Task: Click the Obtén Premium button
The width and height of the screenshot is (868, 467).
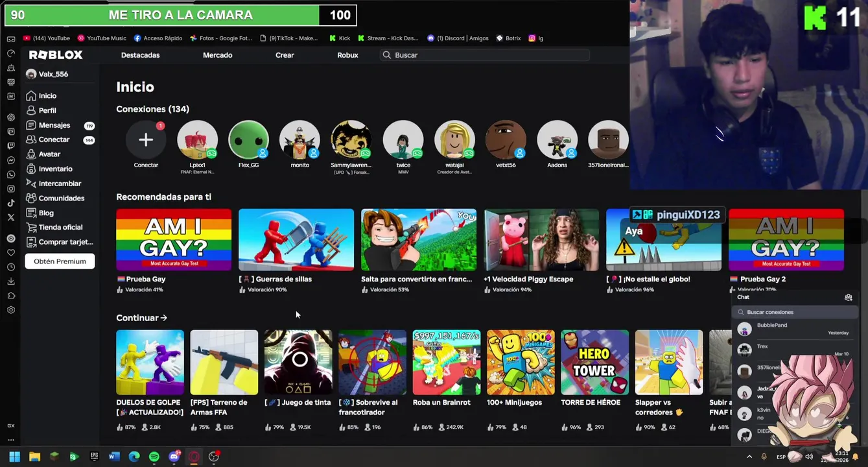Action: [x=60, y=261]
